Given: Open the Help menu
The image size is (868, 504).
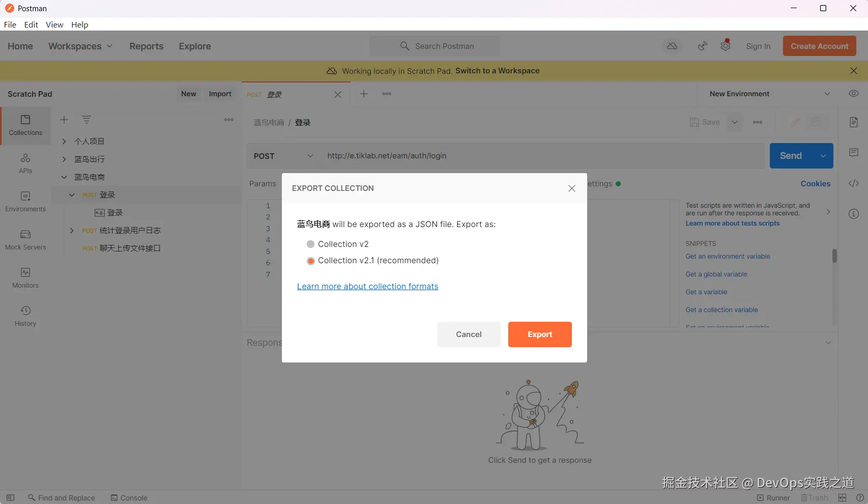Looking at the screenshot, I should coord(80,24).
